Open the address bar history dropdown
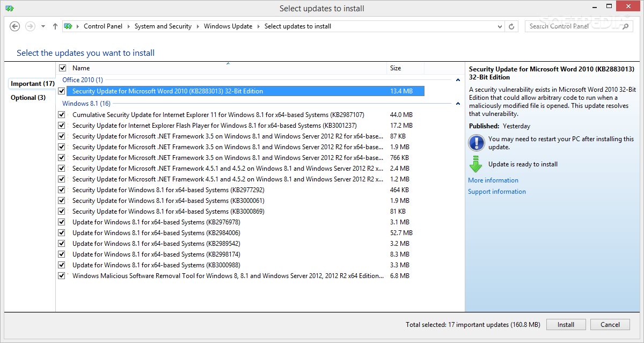Image resolution: width=644 pixels, height=343 pixels. click(500, 26)
